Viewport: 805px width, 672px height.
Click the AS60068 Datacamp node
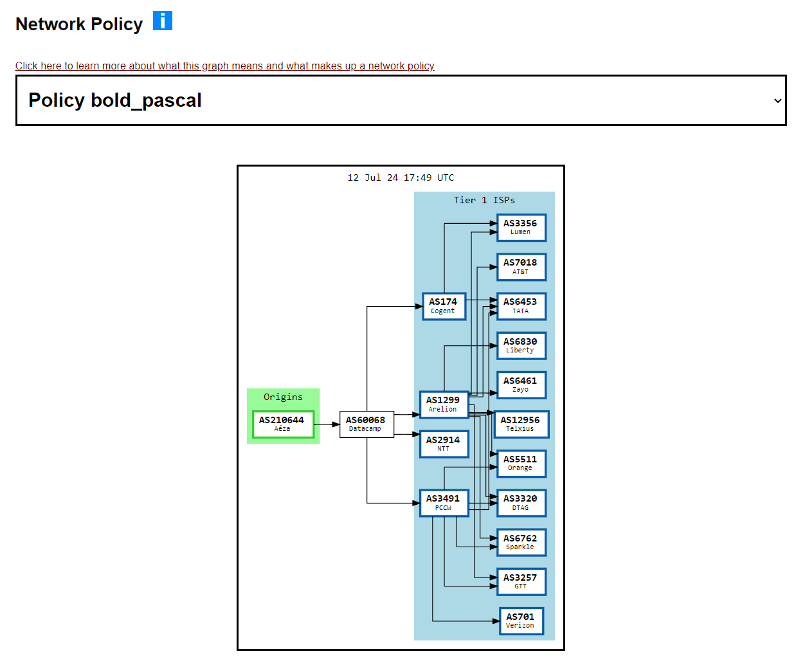pyautogui.click(x=366, y=424)
